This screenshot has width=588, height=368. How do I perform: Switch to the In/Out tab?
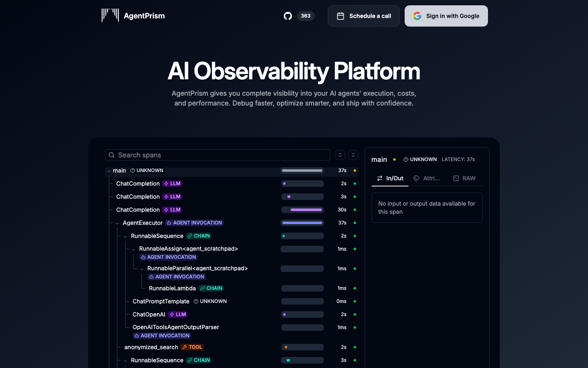click(x=390, y=178)
